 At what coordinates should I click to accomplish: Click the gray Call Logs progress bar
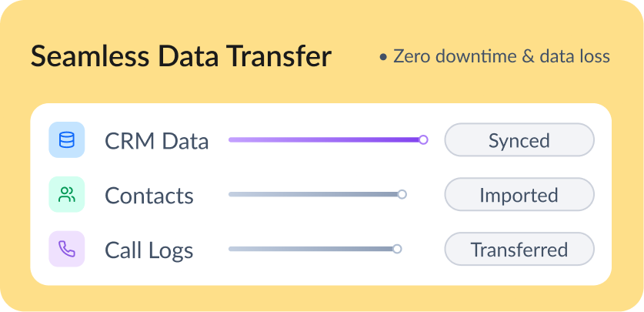click(x=311, y=249)
